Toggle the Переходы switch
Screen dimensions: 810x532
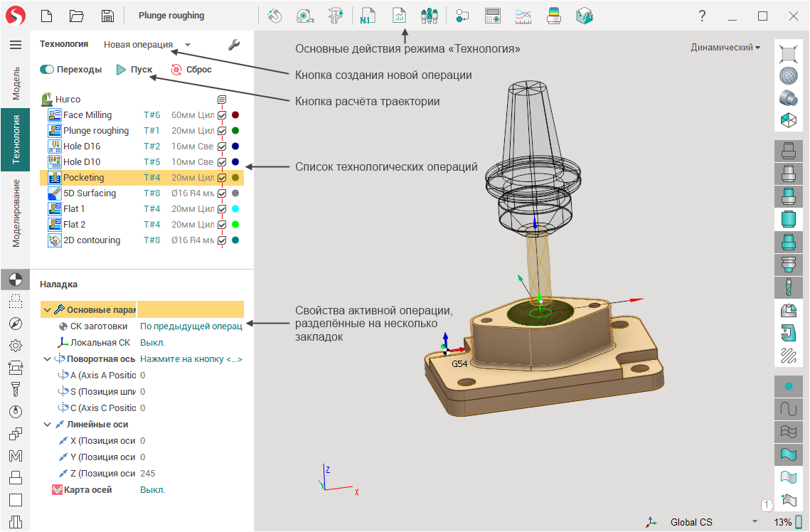[47, 70]
